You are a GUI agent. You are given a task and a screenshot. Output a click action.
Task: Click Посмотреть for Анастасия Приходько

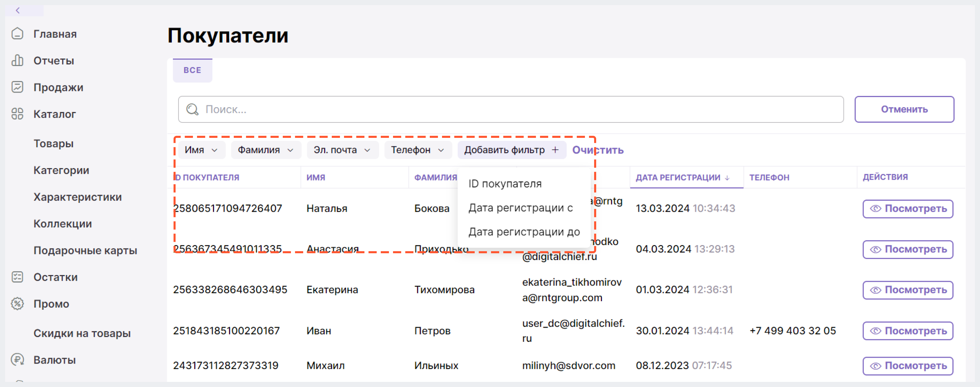tap(908, 249)
